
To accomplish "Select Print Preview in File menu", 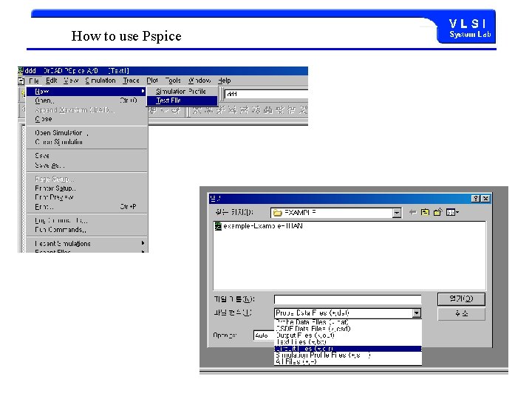I will tap(86, 197).
